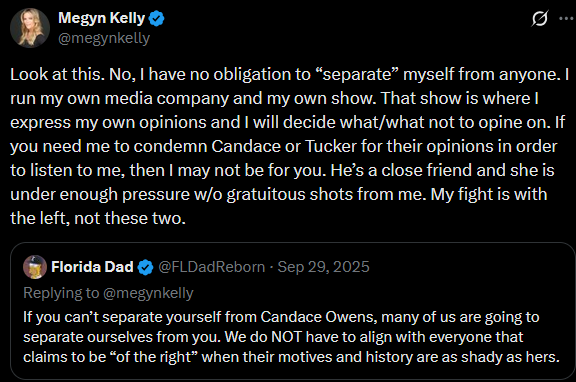
Task: Click the phrase 'of the right' in quote
Action: coord(154,357)
